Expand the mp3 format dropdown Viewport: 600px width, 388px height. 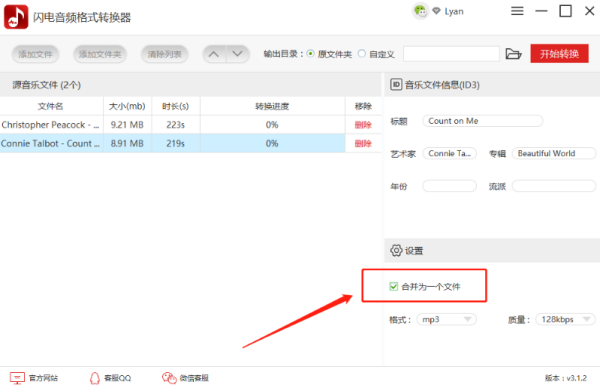(446, 319)
